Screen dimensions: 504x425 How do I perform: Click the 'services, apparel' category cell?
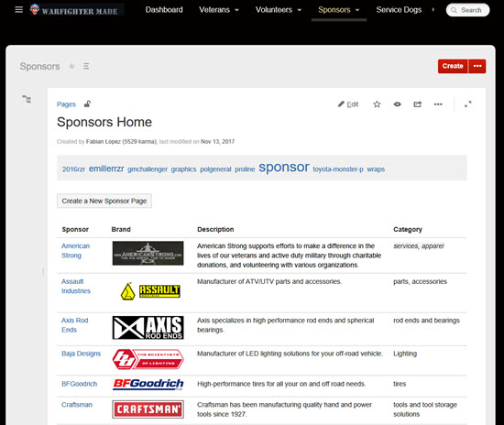click(419, 246)
